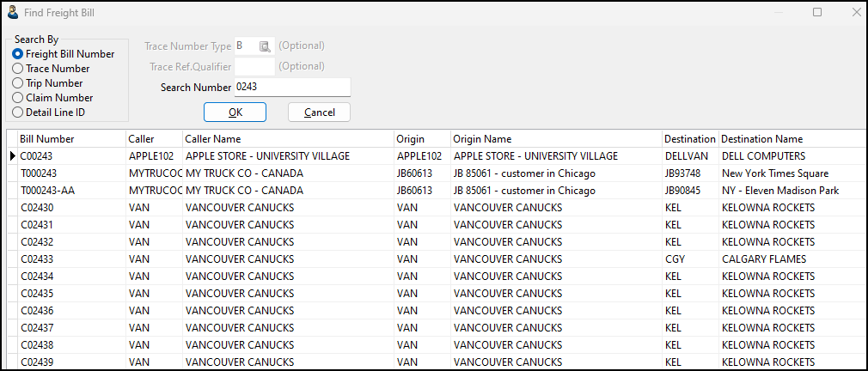The image size is (868, 371).
Task: Click the Find Freight Bill window icon
Action: click(15, 13)
